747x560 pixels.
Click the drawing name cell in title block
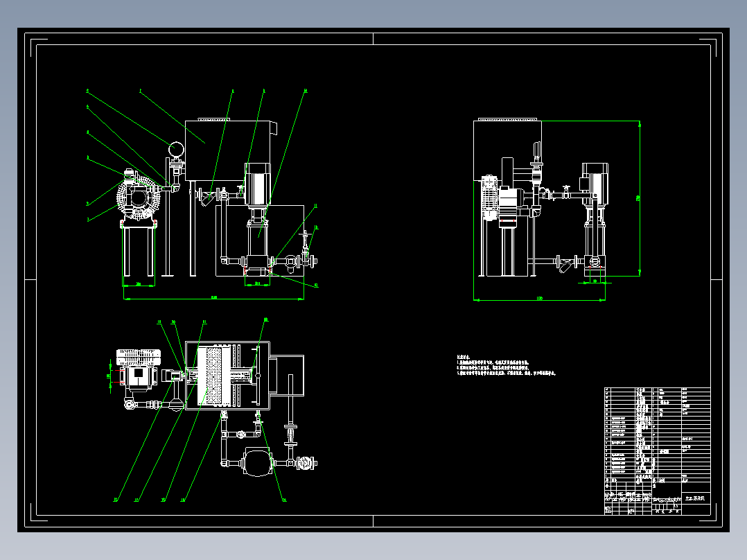696,498
